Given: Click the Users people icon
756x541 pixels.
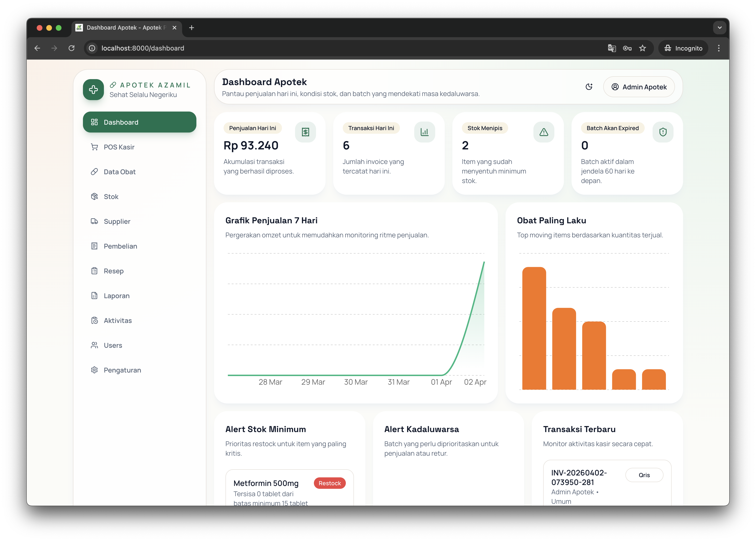Looking at the screenshot, I should pos(95,346).
